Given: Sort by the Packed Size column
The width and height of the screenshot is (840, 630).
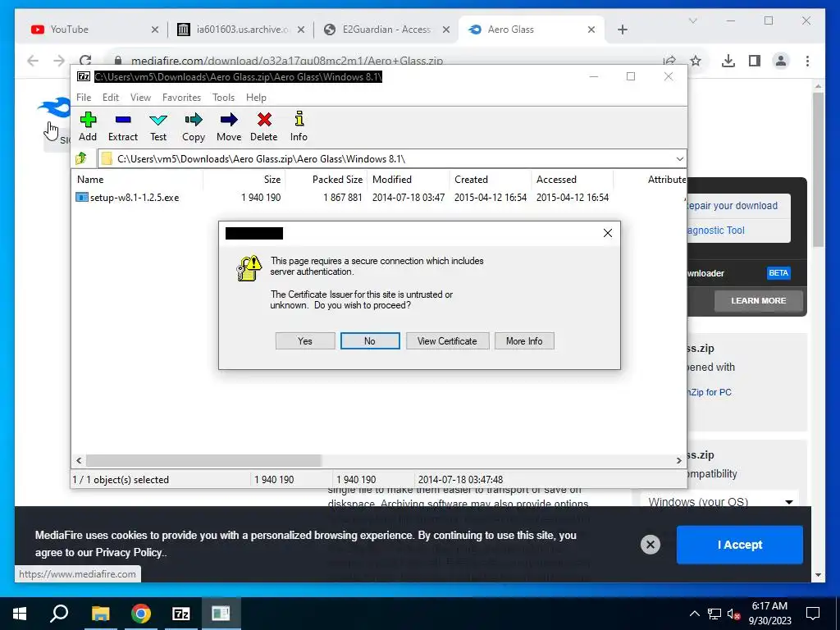Looking at the screenshot, I should [x=326, y=180].
